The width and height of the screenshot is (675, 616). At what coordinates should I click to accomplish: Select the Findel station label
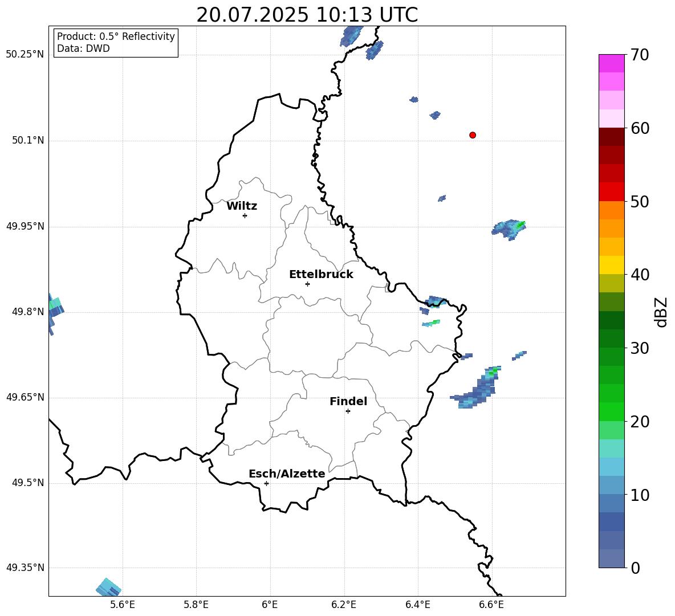[x=348, y=401]
